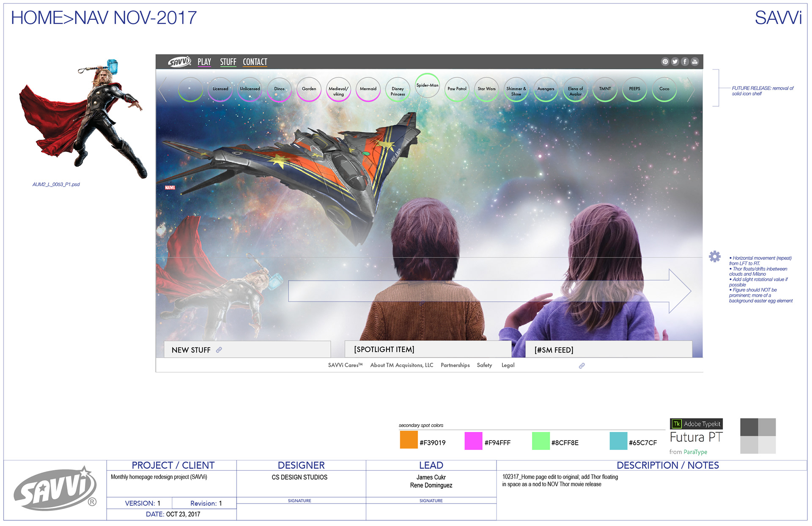Viewport: 812px width, 526px height.
Task: Select the PEEPS category circle
Action: (635, 89)
